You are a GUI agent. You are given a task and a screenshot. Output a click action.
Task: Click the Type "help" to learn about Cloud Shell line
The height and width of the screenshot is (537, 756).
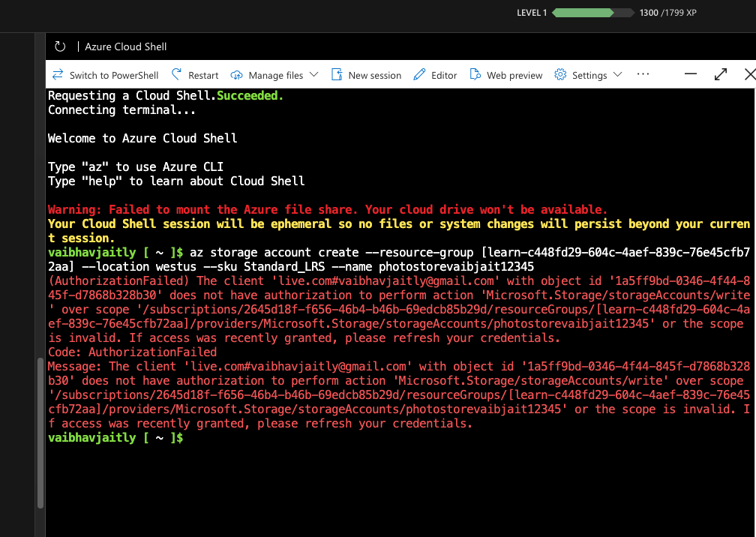click(x=176, y=181)
